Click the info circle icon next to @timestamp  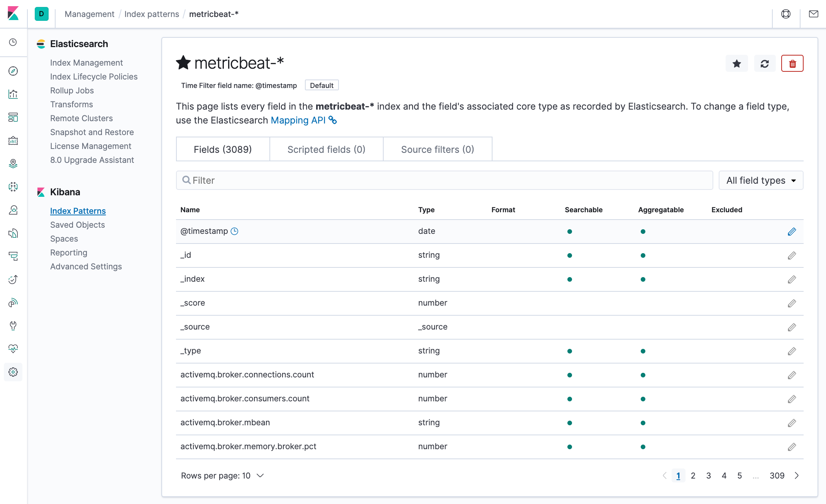[x=234, y=231]
